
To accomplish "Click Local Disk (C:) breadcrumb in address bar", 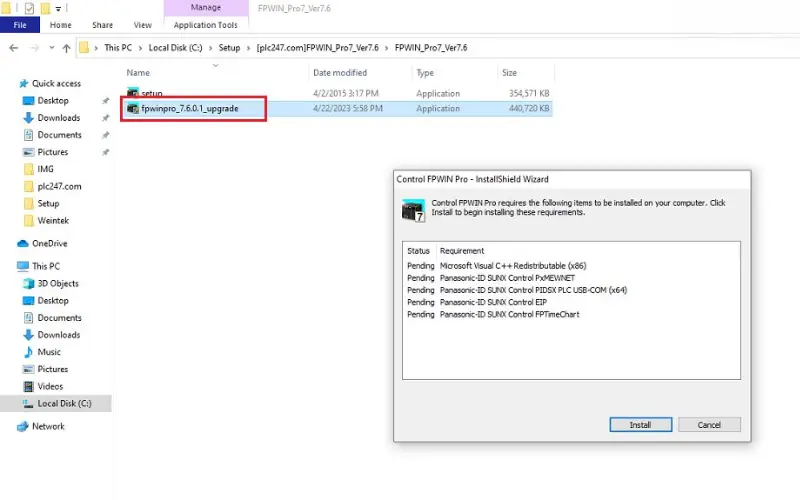I will 175,47.
